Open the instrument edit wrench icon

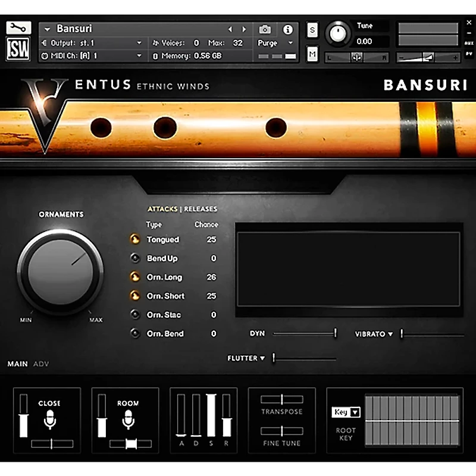coord(18,28)
